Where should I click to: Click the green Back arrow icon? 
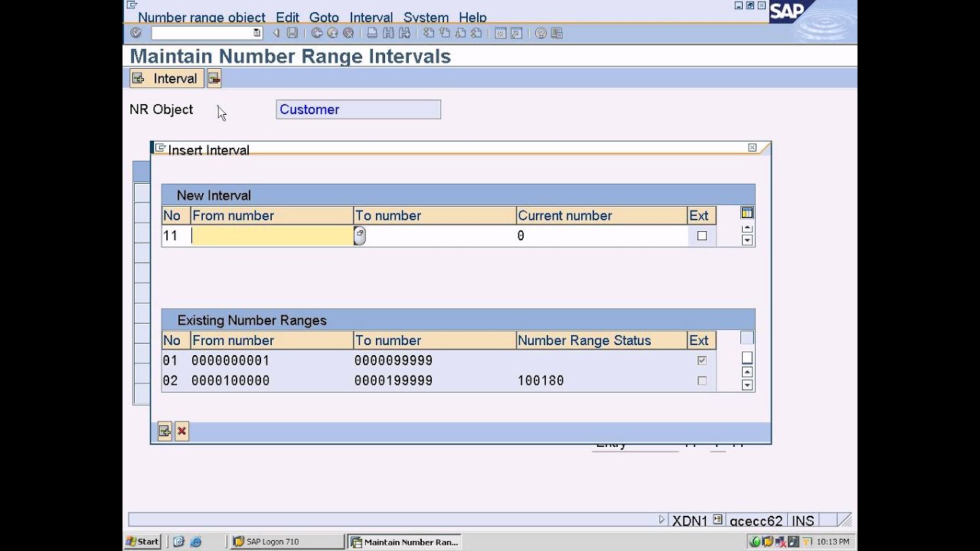pyautogui.click(x=316, y=33)
